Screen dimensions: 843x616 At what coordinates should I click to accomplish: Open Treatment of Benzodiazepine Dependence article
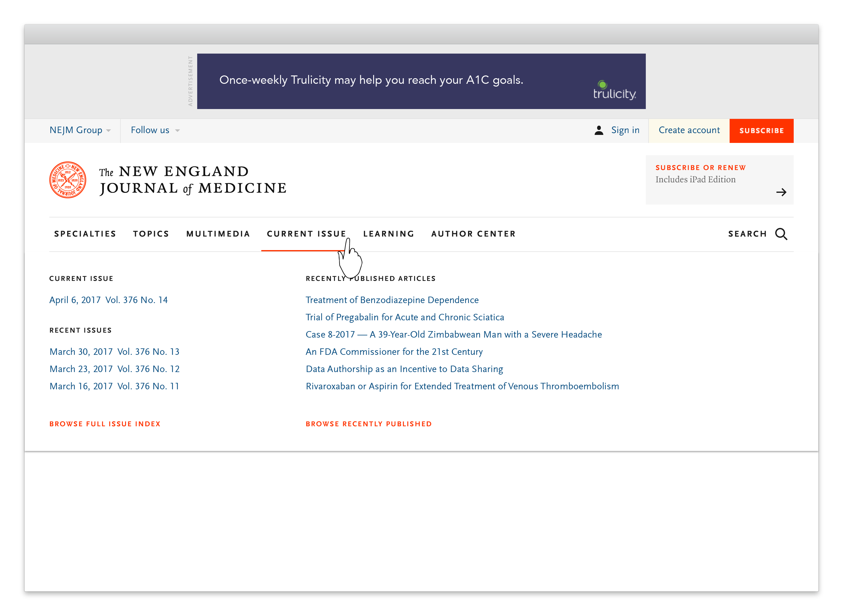coord(392,300)
